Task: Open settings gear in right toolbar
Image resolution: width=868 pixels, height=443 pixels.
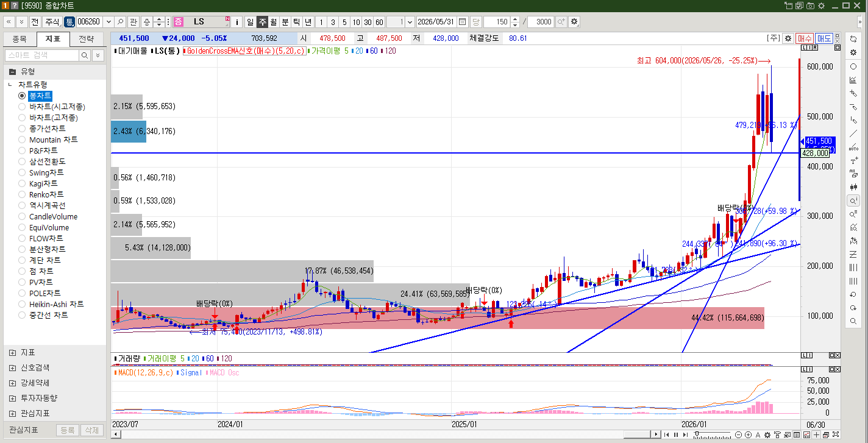Action: (853, 52)
